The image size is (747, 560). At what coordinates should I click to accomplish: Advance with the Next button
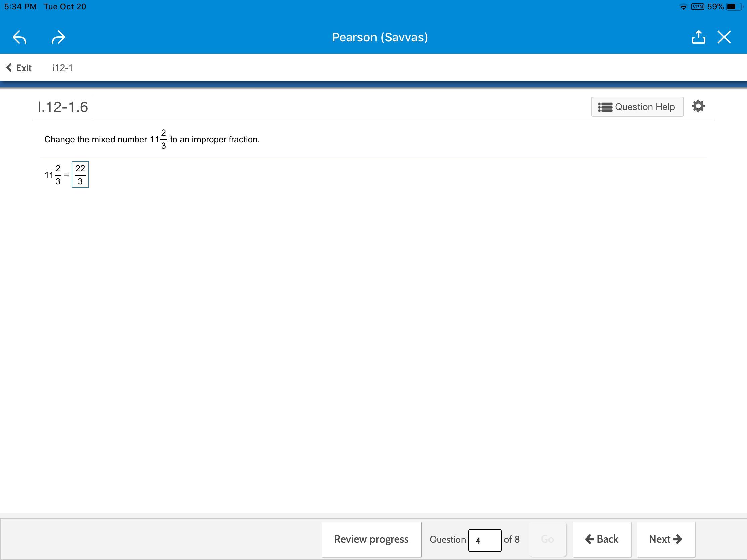[665, 539]
